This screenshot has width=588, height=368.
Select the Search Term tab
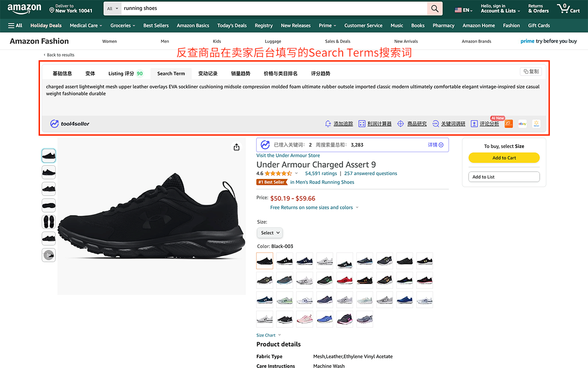coord(171,74)
